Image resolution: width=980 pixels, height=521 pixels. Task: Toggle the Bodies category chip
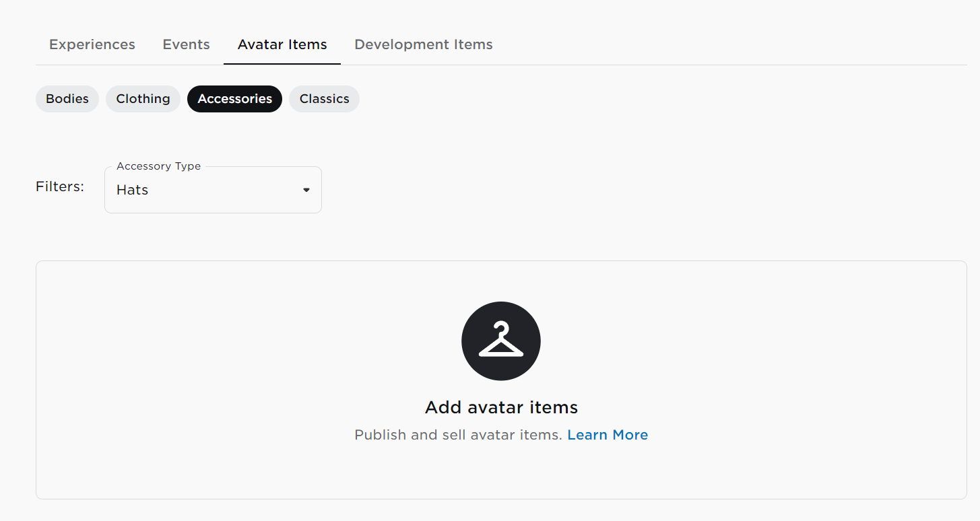coord(67,99)
